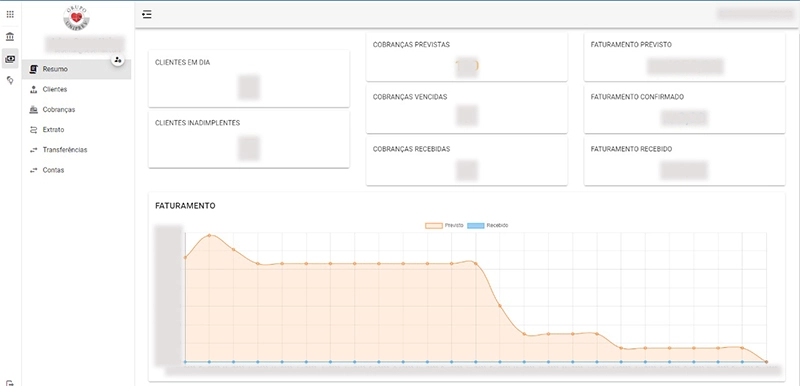Open the Extrato menu item
Viewport: 800px width, 386px height.
click(77, 130)
